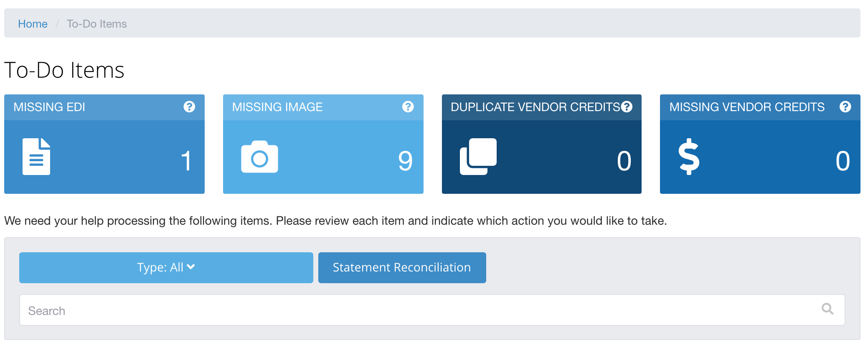Click the stacked copies icon for duplicate credits

pyautogui.click(x=478, y=157)
